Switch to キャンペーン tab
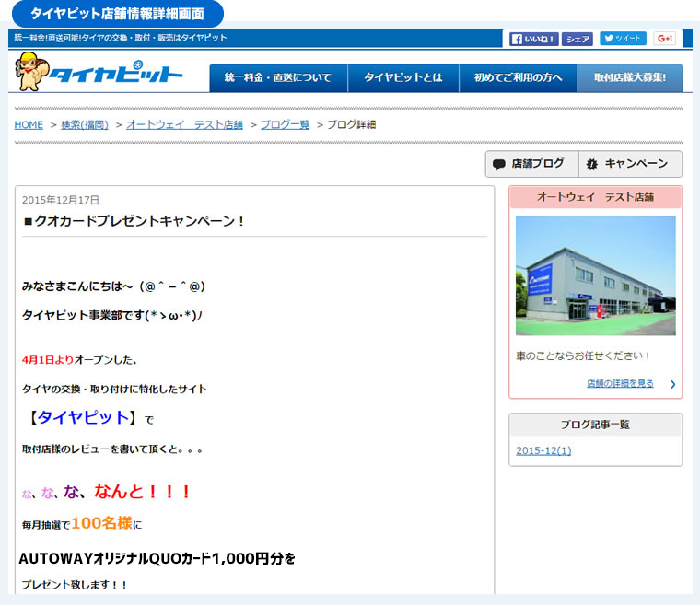Viewport: 700px width, 606px height. pyautogui.click(x=630, y=164)
